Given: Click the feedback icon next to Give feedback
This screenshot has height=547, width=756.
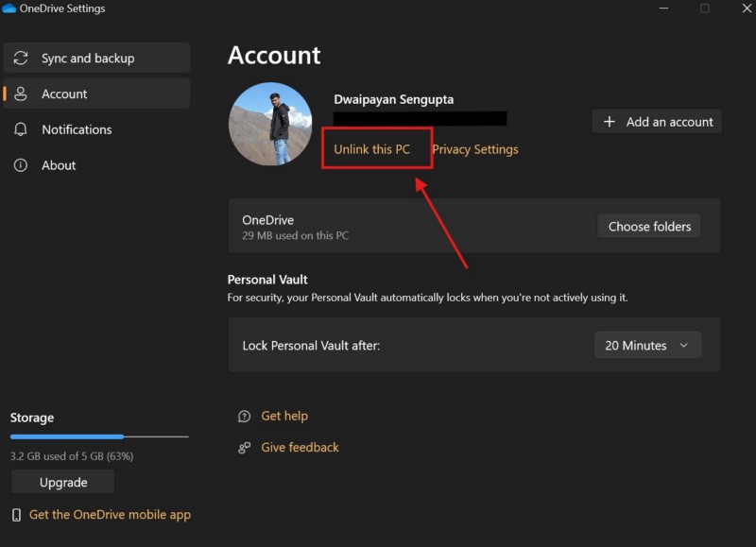Looking at the screenshot, I should (x=244, y=447).
